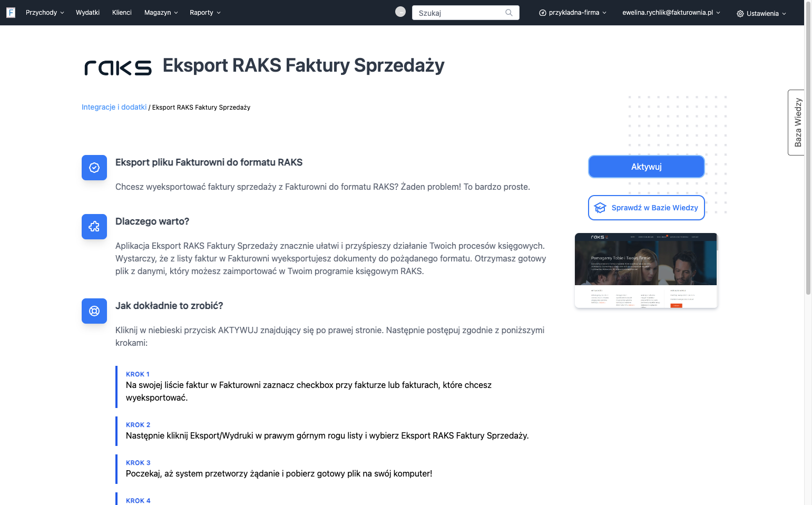Viewport: 812px width, 505px height.
Task: Click the checkmark badge icon by Eksport pliku
Action: coord(94,168)
